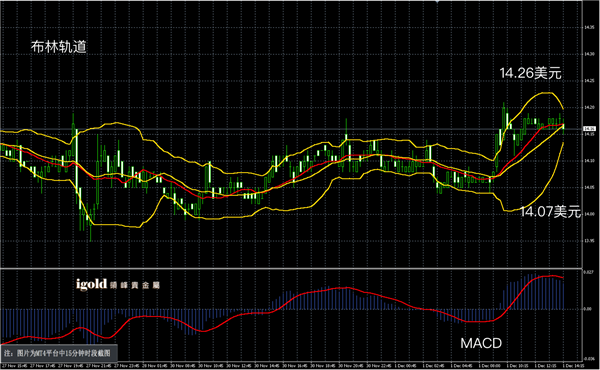
Task: Click the 布林轨道 chart label
Action: coord(59,47)
